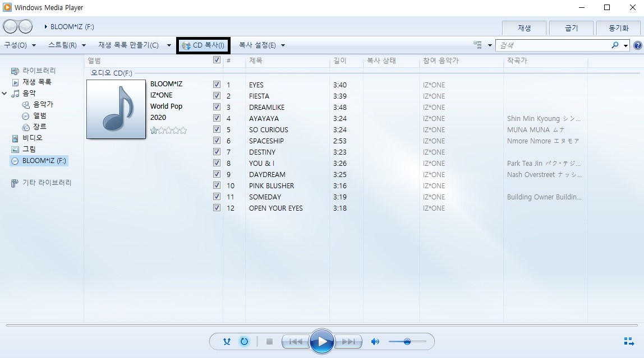Collapse the 음악 tree node
This screenshot has width=644, height=358.
4,94
